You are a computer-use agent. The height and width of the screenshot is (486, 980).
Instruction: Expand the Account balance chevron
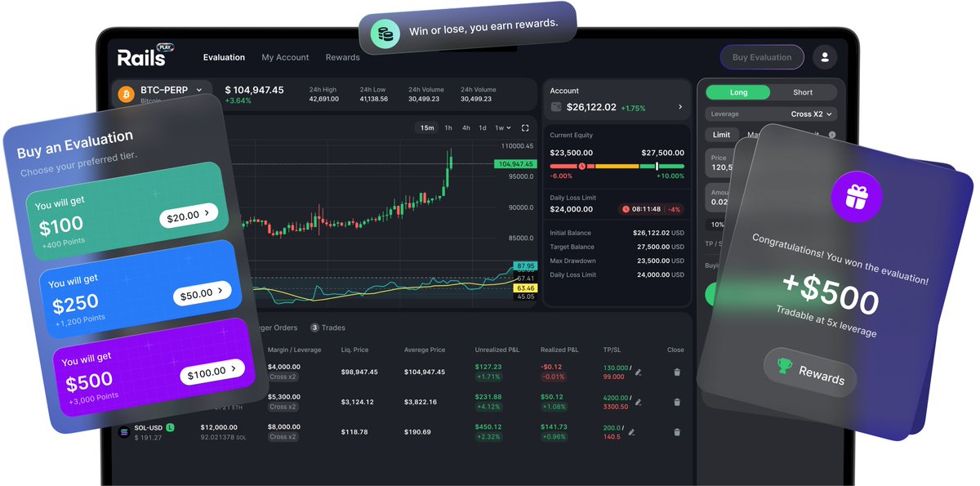(680, 107)
